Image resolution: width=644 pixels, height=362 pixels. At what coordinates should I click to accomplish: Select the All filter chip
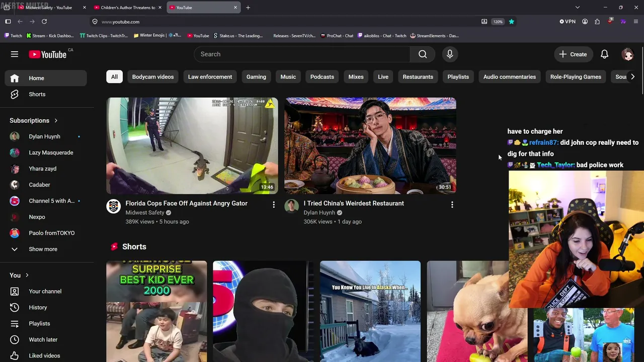(114, 77)
